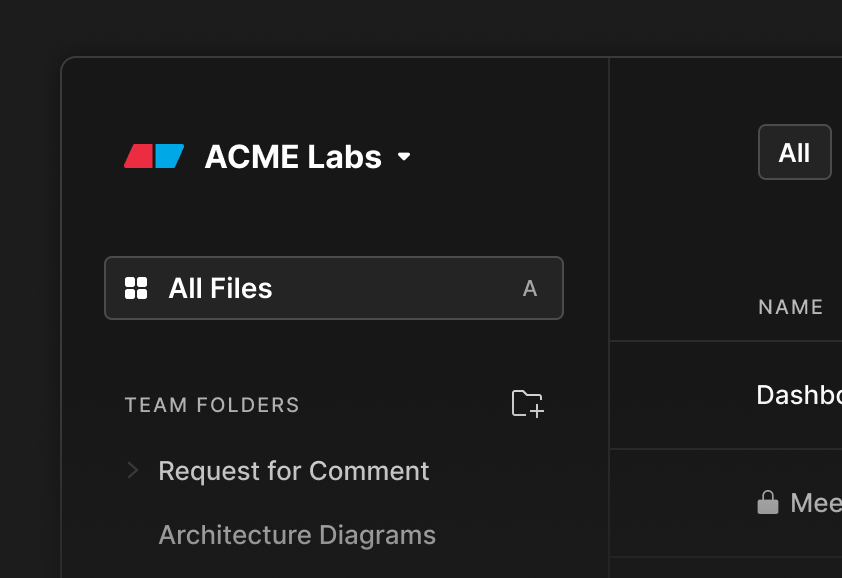Click the ACME Labs red and blue logo

click(x=154, y=156)
